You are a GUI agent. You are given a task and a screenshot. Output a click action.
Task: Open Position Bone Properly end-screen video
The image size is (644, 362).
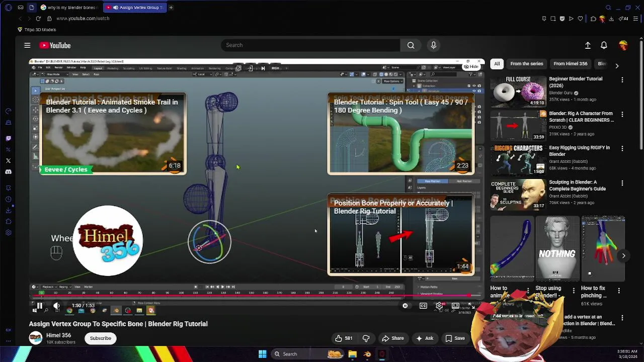click(x=400, y=235)
